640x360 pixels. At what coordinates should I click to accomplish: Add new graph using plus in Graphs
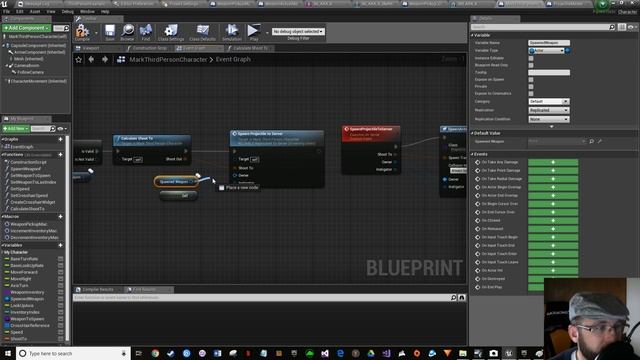click(60, 139)
